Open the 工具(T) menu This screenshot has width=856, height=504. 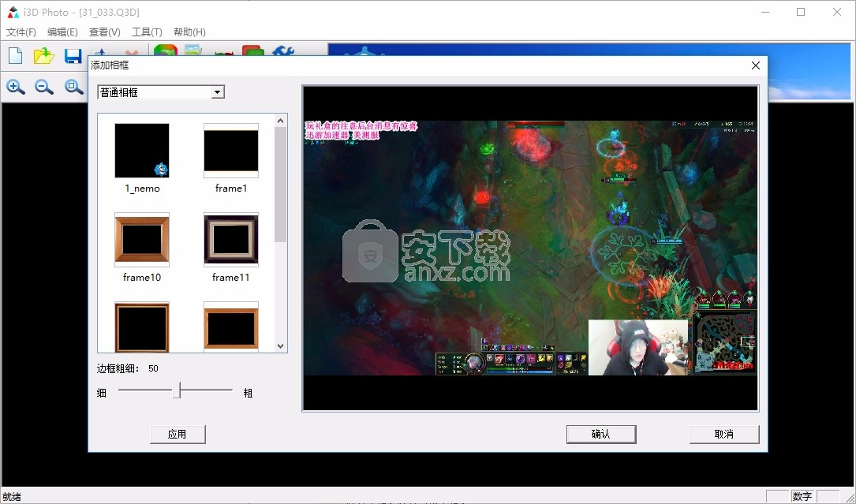tap(147, 32)
